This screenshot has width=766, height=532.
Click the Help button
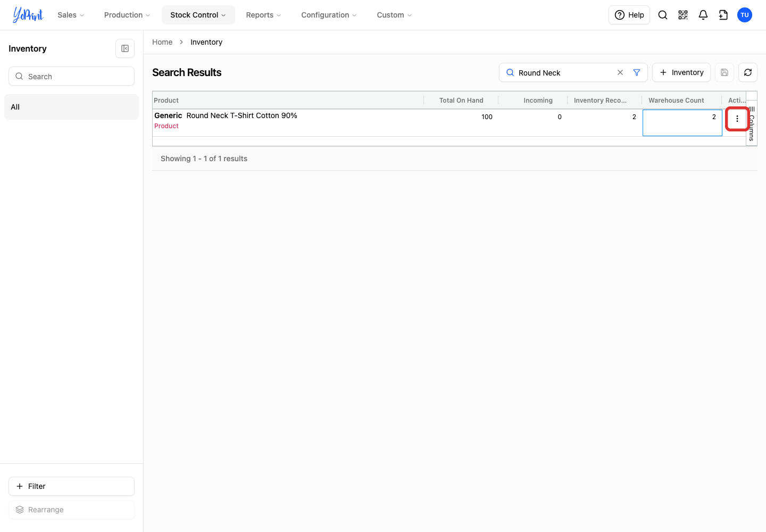point(629,15)
